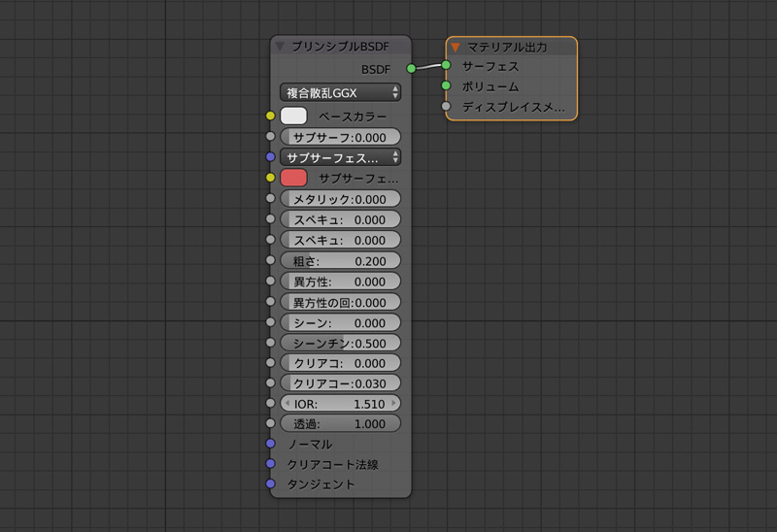The height and width of the screenshot is (532, 777).
Task: Click the クリアコート法線 input socket
Action: (x=271, y=464)
